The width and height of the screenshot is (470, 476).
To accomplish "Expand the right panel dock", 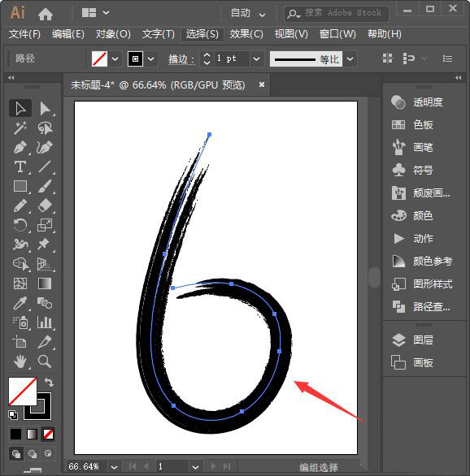I will point(458,78).
